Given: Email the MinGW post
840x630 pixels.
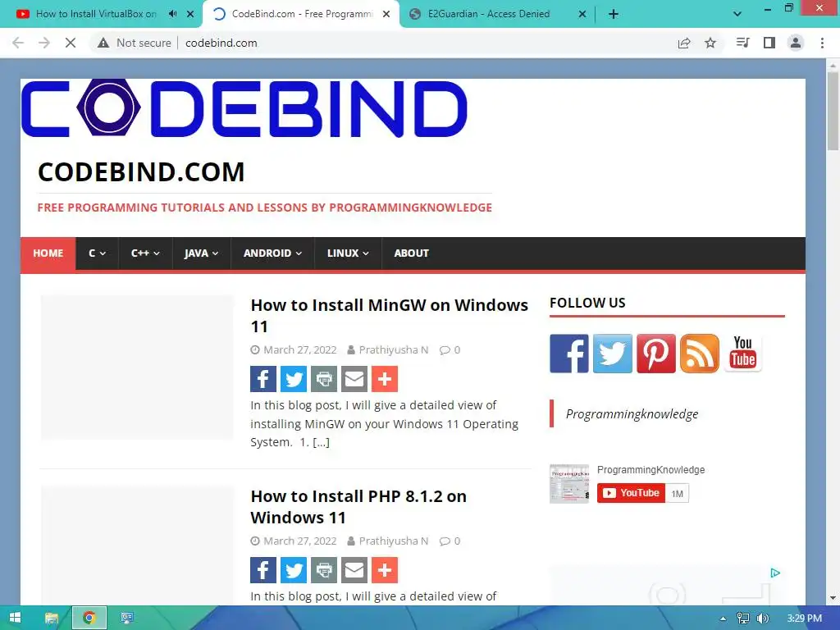Looking at the screenshot, I should 354,379.
